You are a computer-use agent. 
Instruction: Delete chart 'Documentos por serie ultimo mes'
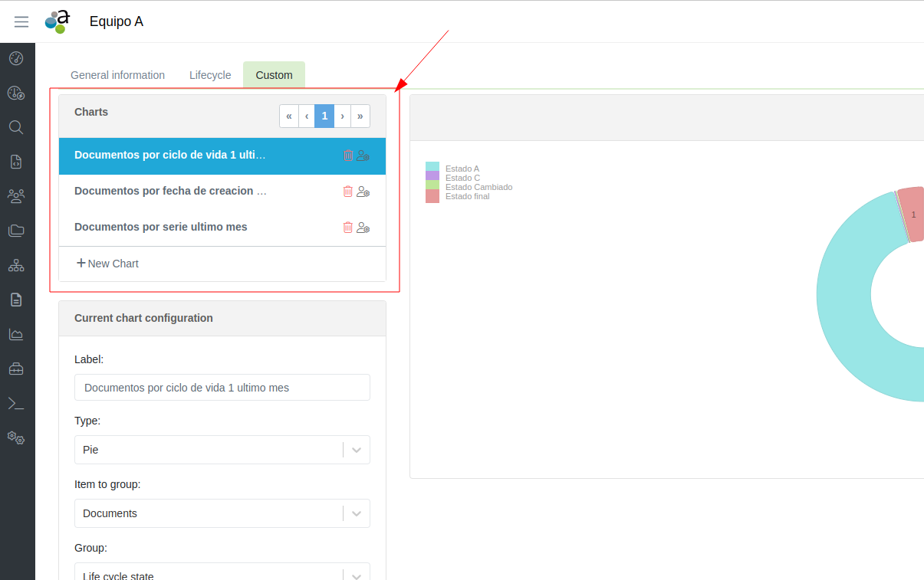coord(348,228)
